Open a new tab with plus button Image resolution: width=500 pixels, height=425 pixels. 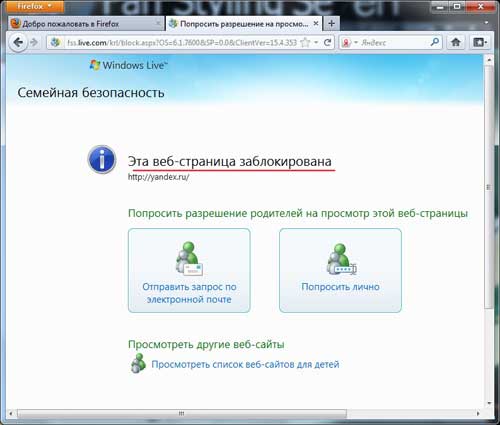click(331, 24)
